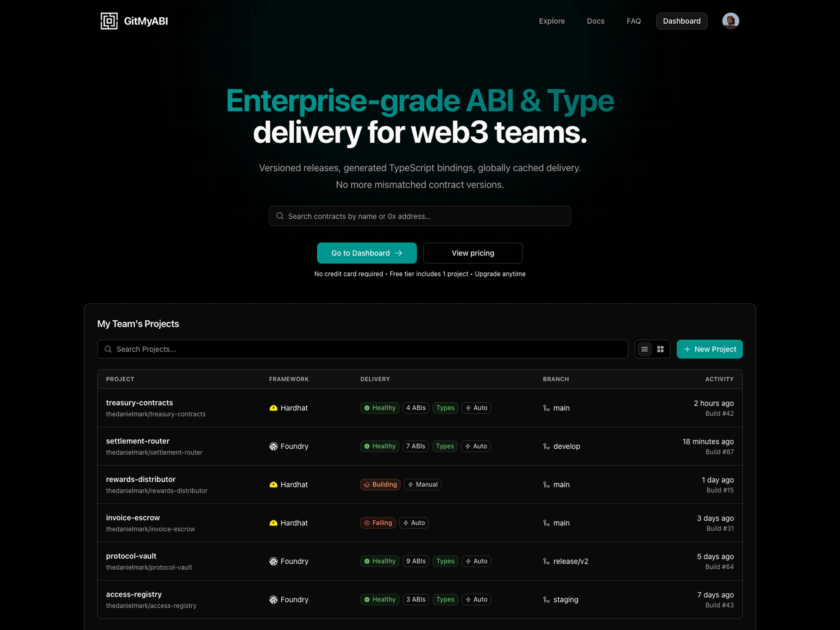Open the user avatar profile menu
Viewport: 840px width, 630px height.
point(730,21)
